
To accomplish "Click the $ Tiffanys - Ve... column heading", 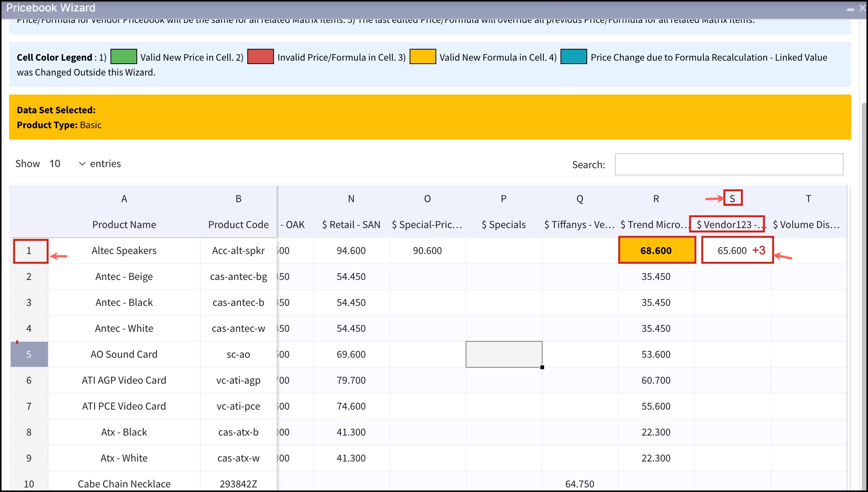I will [x=580, y=225].
